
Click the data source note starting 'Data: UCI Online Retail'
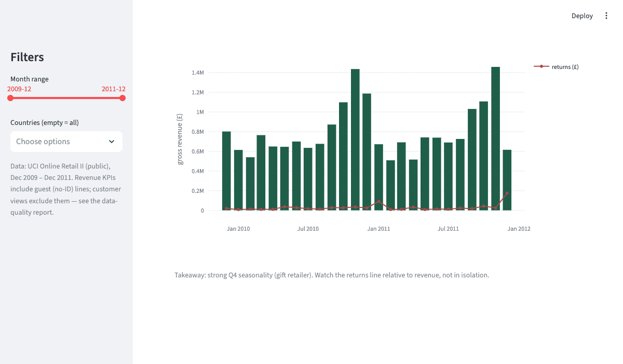pyautogui.click(x=65, y=189)
